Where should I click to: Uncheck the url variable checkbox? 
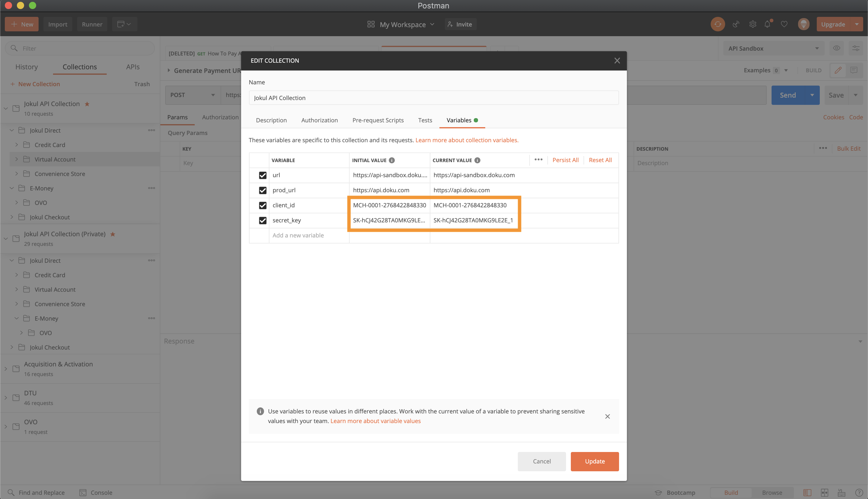coord(263,175)
